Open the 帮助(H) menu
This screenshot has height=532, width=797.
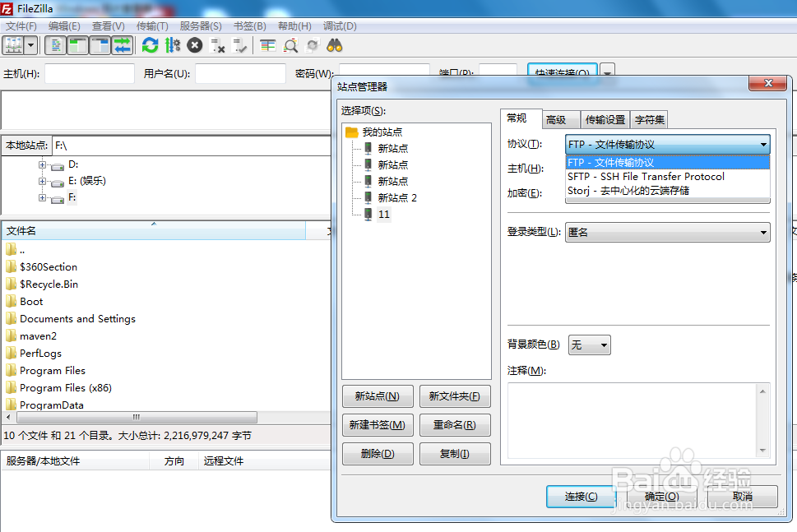click(x=294, y=26)
